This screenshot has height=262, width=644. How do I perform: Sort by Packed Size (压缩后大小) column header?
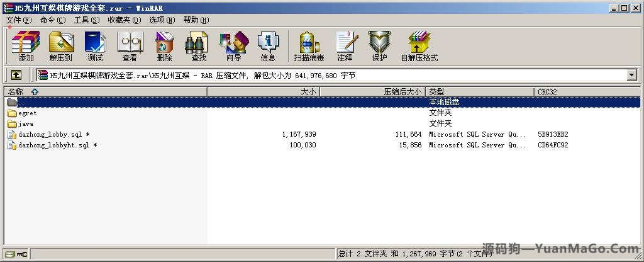(x=372, y=92)
